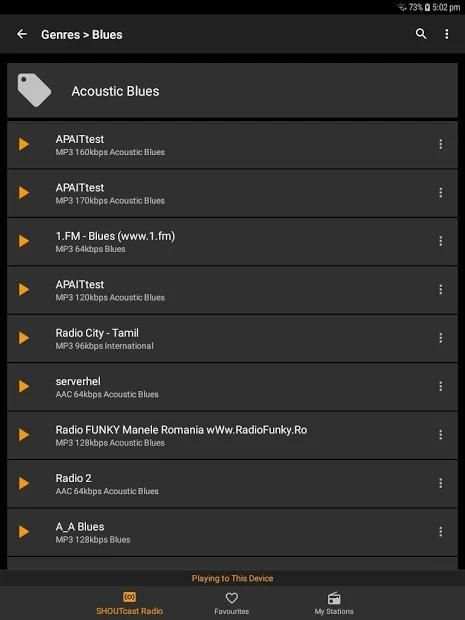Open options menu for Radio 2
The image size is (465, 620).
[x=440, y=483]
